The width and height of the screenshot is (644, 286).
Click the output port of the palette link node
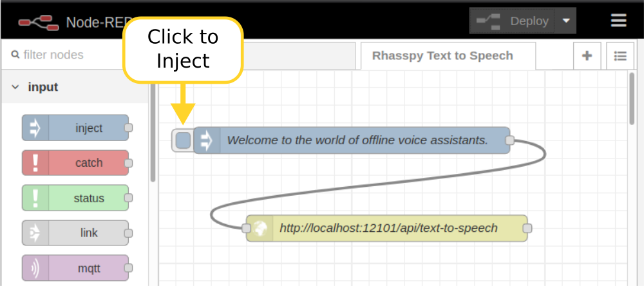click(128, 233)
